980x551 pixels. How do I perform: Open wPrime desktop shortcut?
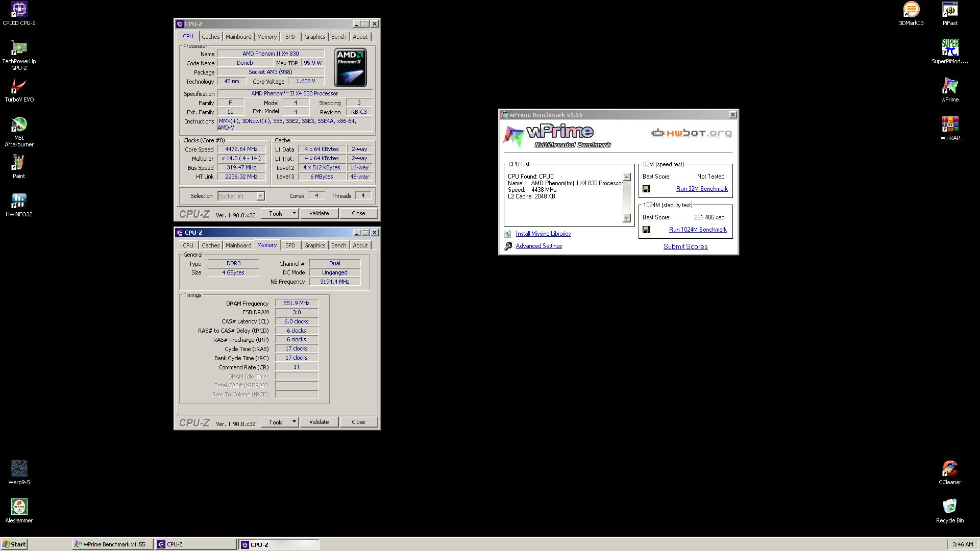[950, 90]
